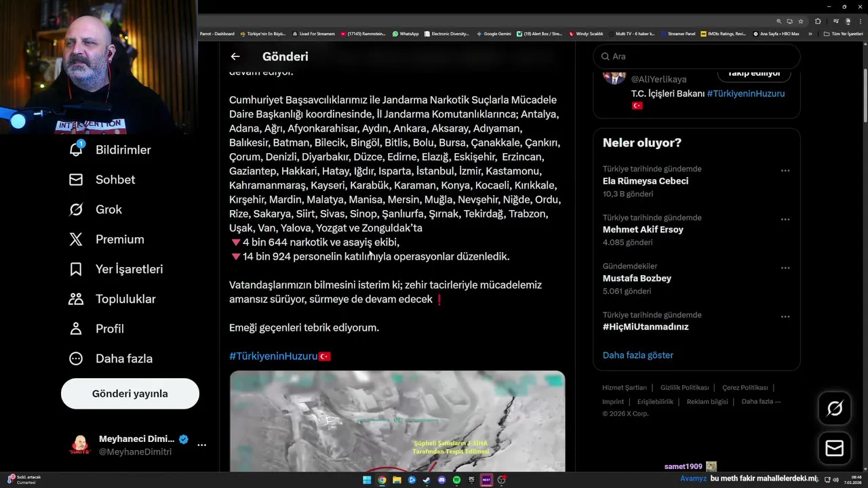
Task: Click Takip ediliyor button
Action: pos(753,74)
